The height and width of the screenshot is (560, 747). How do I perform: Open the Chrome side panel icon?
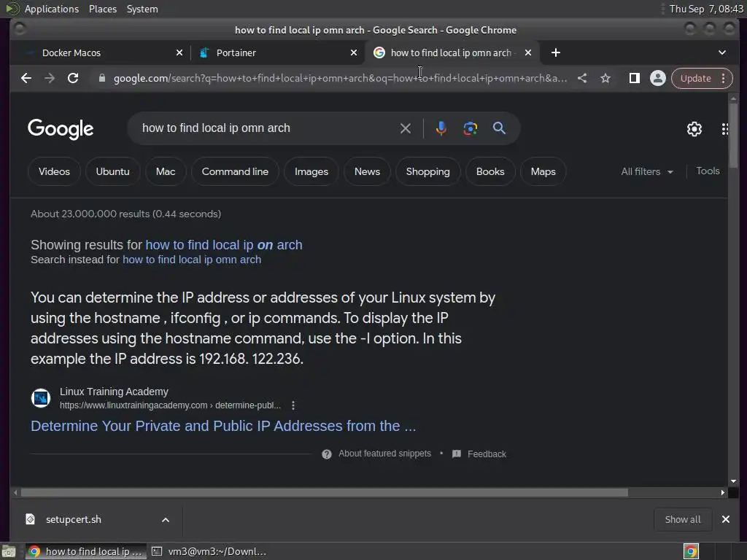[x=634, y=78]
